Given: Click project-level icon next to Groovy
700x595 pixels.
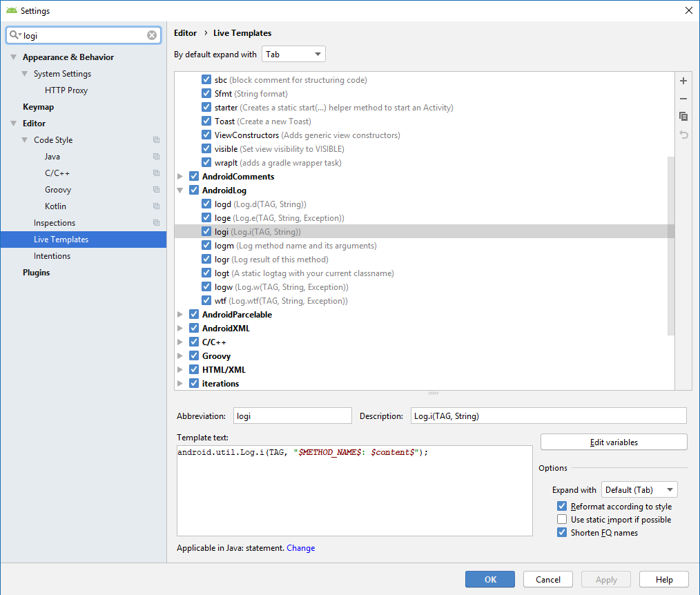Looking at the screenshot, I should pos(156,189).
